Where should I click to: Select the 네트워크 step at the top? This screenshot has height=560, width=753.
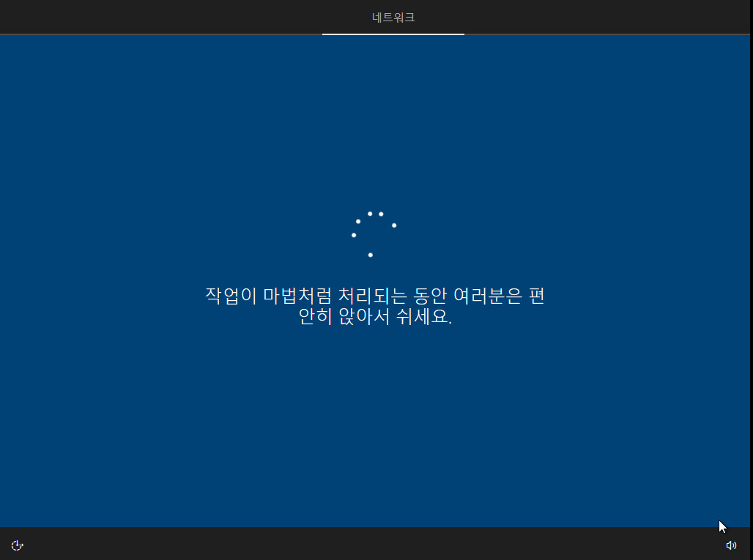393,18
